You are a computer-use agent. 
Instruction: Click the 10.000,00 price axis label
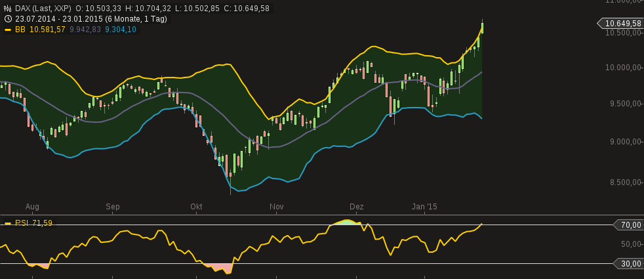(x=624, y=68)
